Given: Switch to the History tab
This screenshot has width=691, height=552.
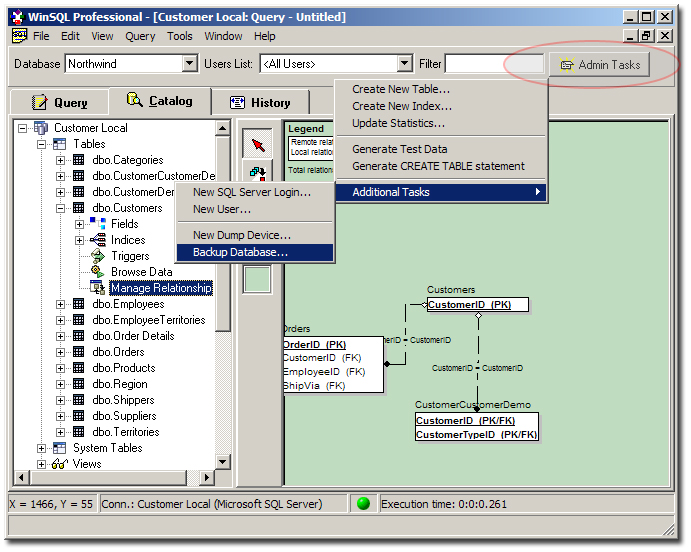Looking at the screenshot, I should pyautogui.click(x=260, y=103).
